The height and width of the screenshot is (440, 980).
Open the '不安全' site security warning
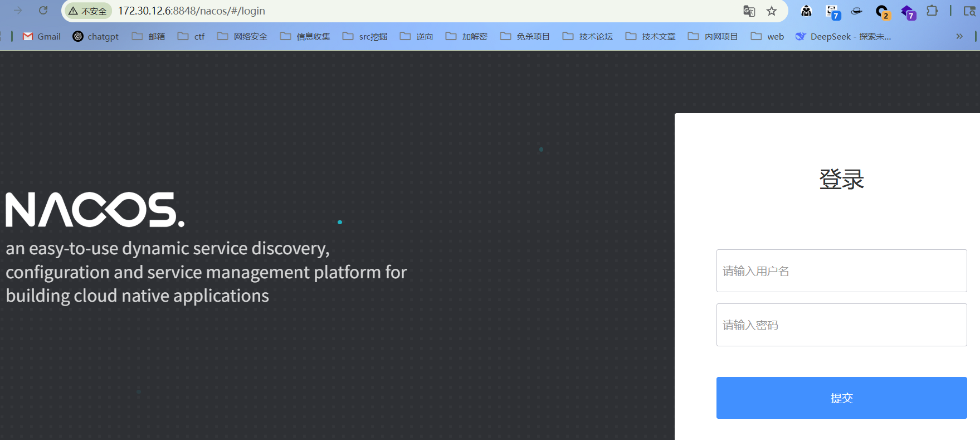(88, 11)
